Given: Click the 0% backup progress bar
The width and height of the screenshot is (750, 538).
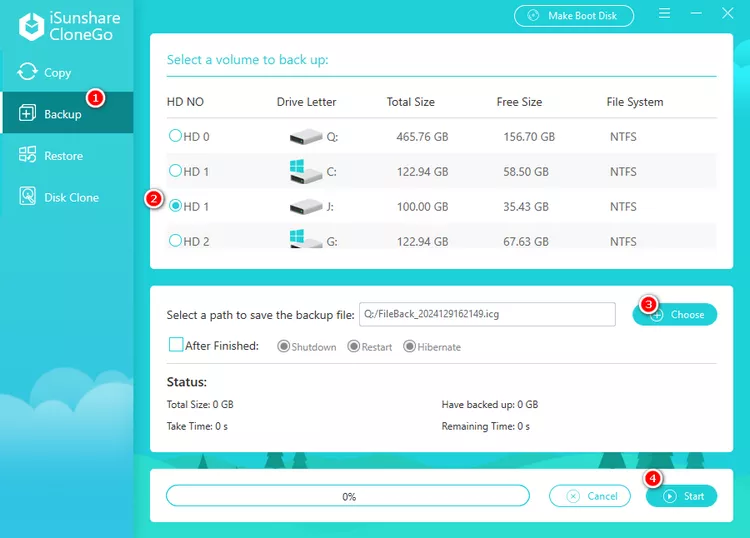Looking at the screenshot, I should pyautogui.click(x=348, y=496).
